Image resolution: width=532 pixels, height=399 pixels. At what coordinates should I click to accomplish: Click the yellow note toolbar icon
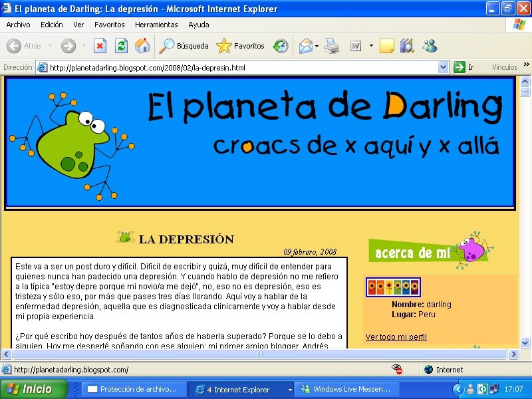[386, 46]
